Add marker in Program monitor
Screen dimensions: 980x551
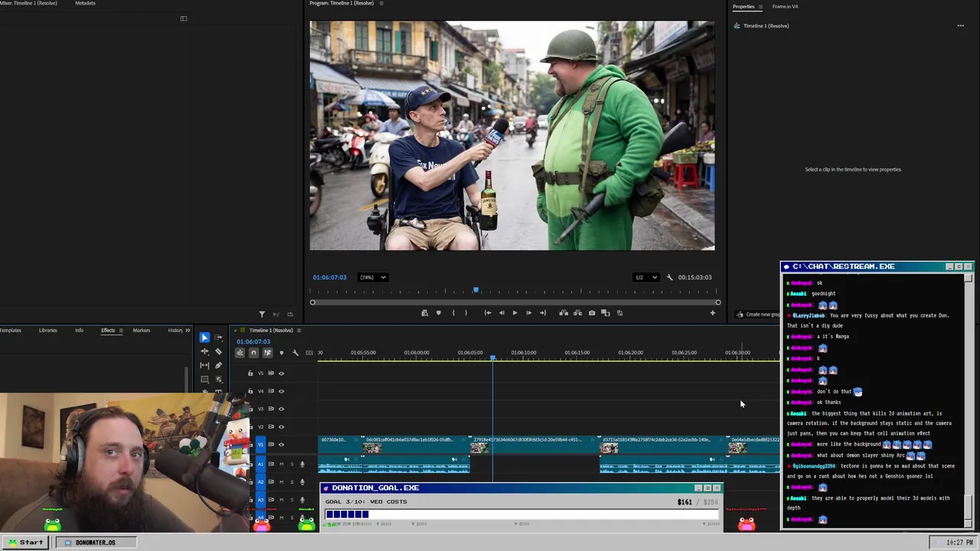click(x=438, y=313)
